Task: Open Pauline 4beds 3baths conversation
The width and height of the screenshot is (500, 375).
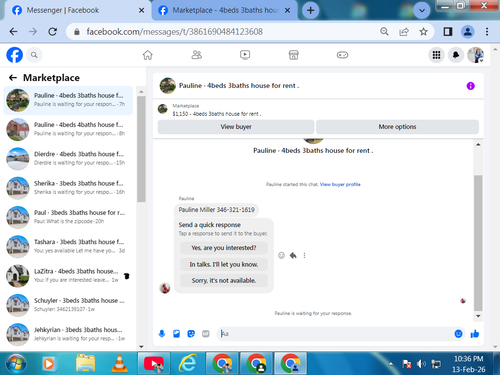Action: point(68,100)
